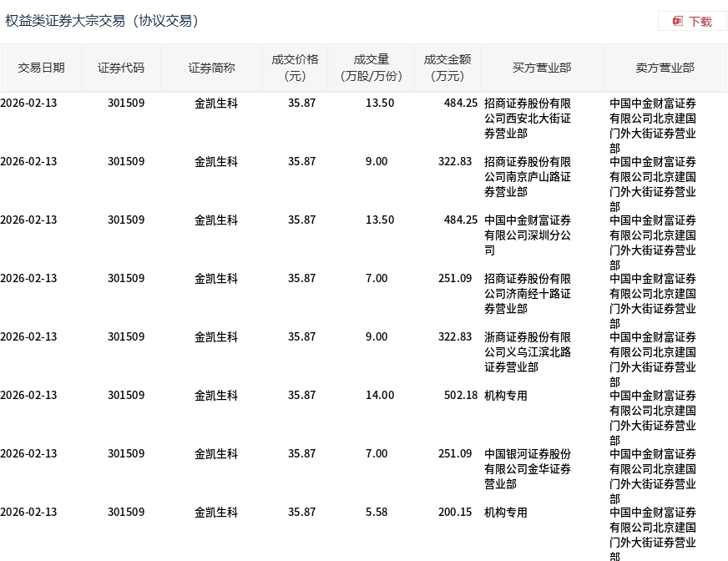The height and width of the screenshot is (561, 728).
Task: Click the 成交价格(元) column header
Action: (295, 68)
